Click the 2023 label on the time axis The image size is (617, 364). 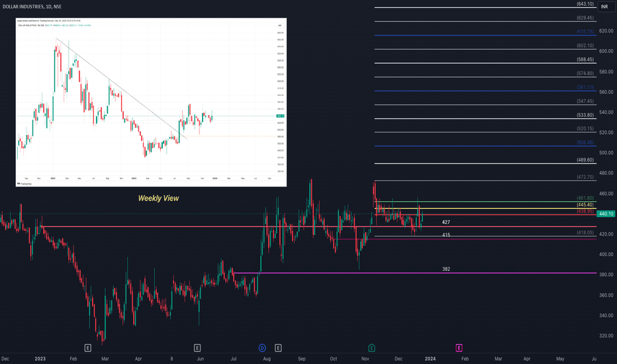click(x=40, y=359)
